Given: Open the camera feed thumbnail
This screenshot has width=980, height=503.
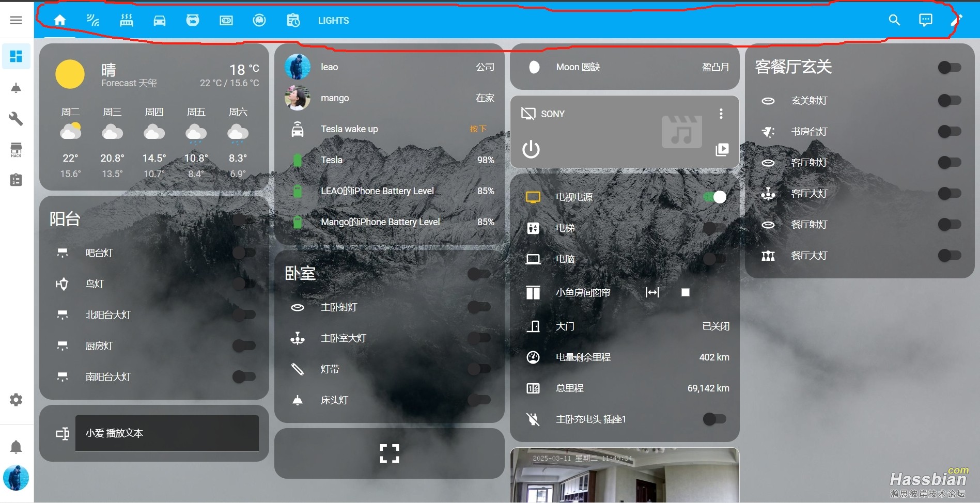Looking at the screenshot, I should point(625,475).
